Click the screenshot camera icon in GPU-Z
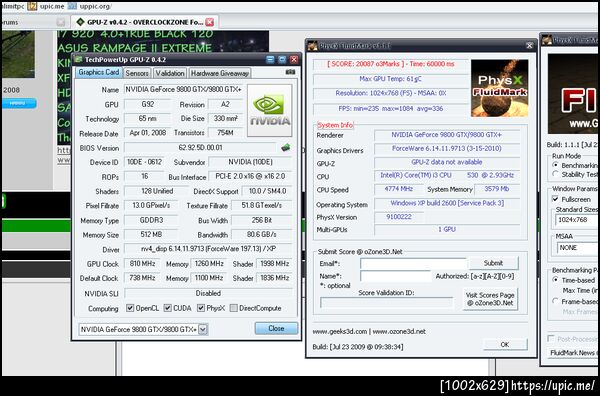This screenshot has width=600, height=396. pos(290,72)
